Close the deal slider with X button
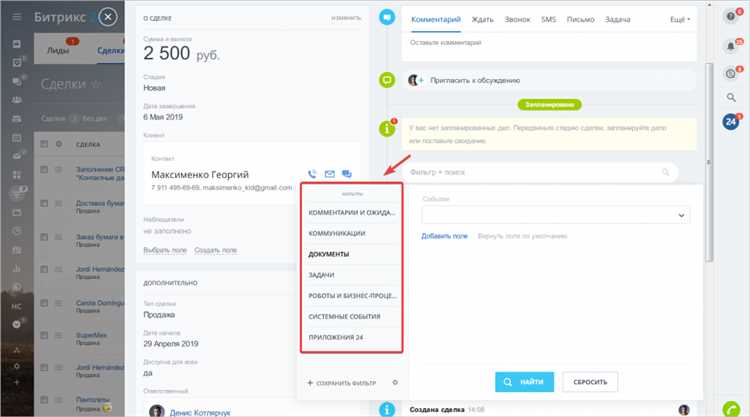The image size is (750, 417). tap(108, 17)
